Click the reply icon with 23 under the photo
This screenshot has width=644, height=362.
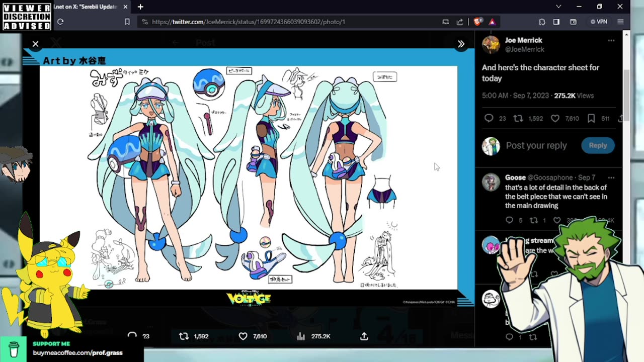tap(133, 336)
